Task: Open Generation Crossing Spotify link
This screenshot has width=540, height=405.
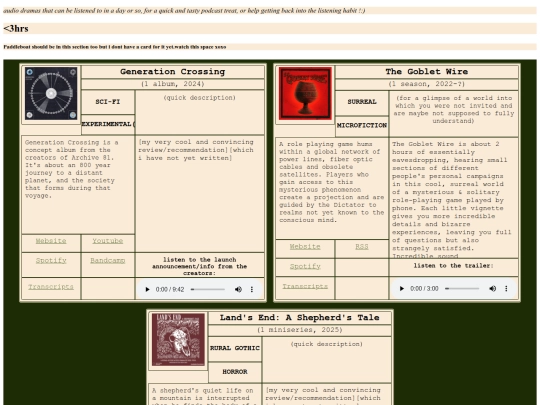Action: tap(51, 260)
